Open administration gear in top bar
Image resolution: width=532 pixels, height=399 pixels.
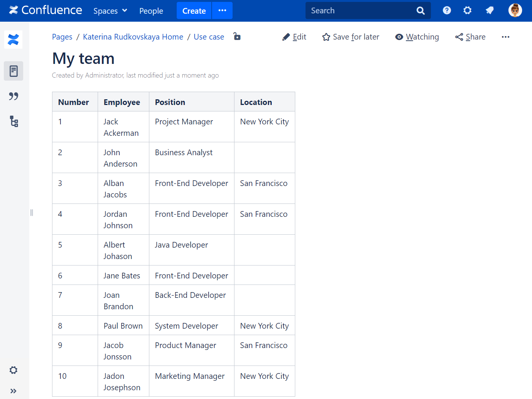pyautogui.click(x=467, y=11)
